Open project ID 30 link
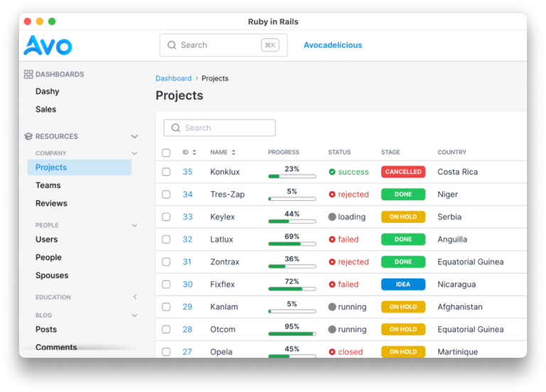 [188, 285]
